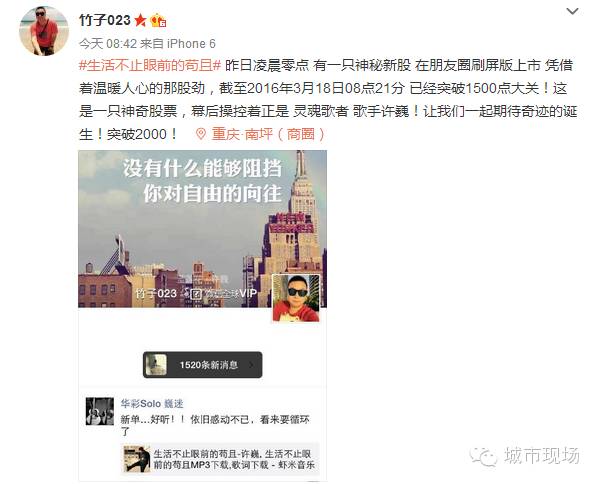Click the song cover thumbnail in shared card
Screen dimensions: 597x484
point(137,459)
